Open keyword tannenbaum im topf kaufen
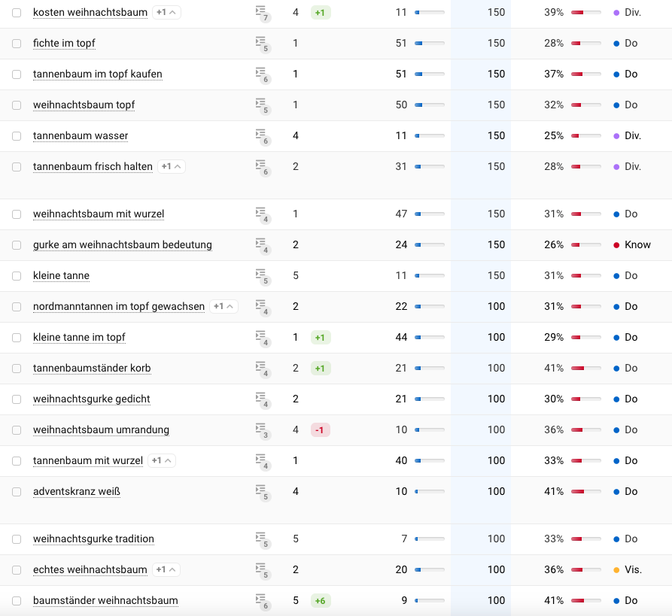The image size is (672, 616). [98, 74]
